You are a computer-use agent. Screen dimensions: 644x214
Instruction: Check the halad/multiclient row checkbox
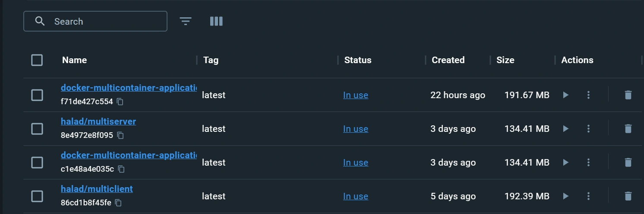point(37,196)
